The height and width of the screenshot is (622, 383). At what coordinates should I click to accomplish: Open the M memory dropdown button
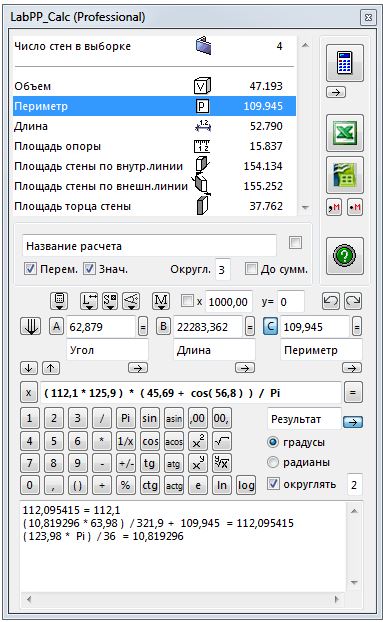pos(161,301)
